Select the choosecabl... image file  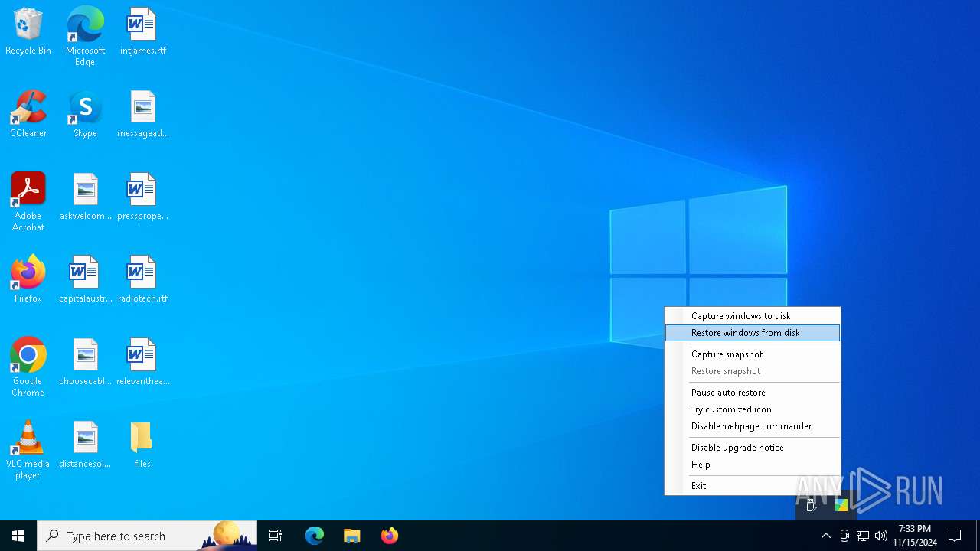click(x=85, y=363)
